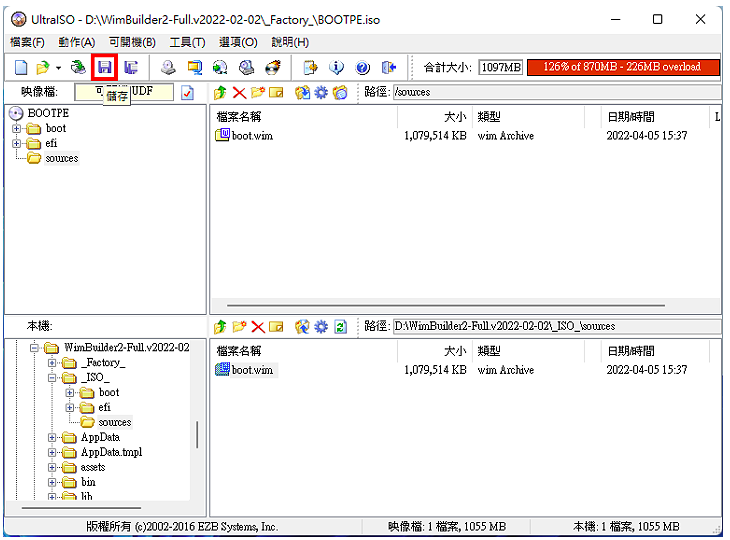Click the Help question mark icon

[x=362, y=68]
